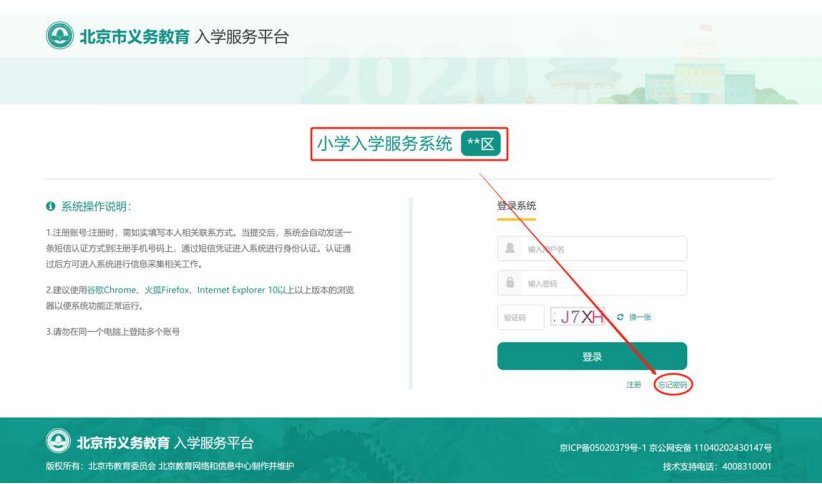Viewport: 822px width, 484px height.
Task: Click the 火狐Firefox browser text
Action: (x=167, y=290)
